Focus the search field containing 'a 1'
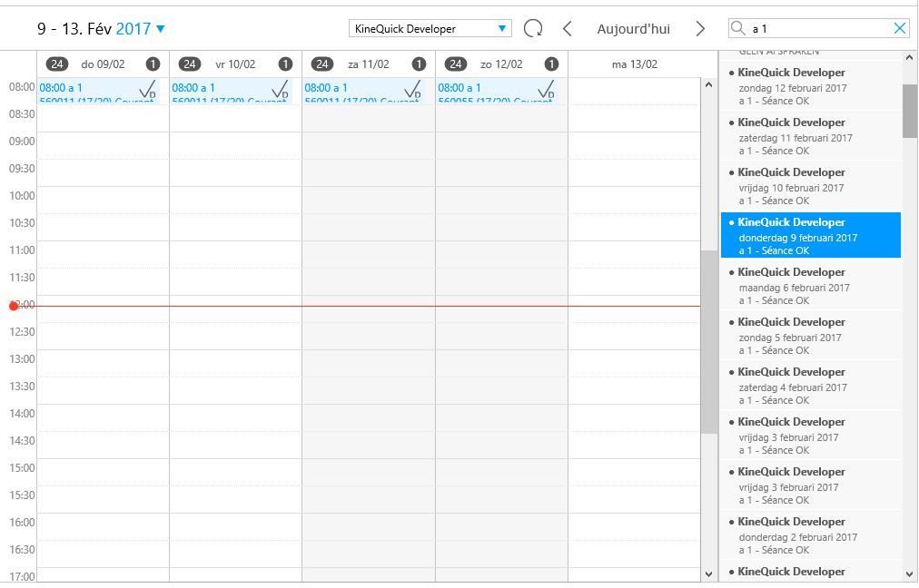This screenshot has width=919, height=588. (819, 28)
